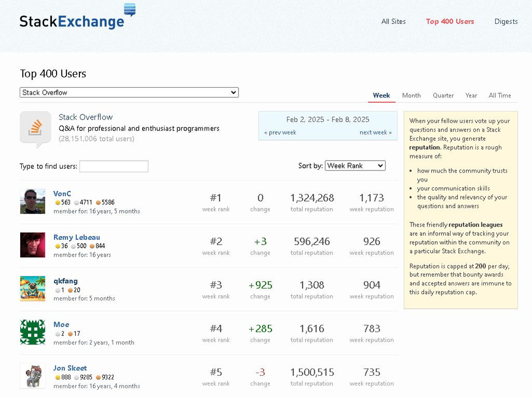Click Remy Lebeau's +3 rank change
532x397 pixels.
coord(260,242)
